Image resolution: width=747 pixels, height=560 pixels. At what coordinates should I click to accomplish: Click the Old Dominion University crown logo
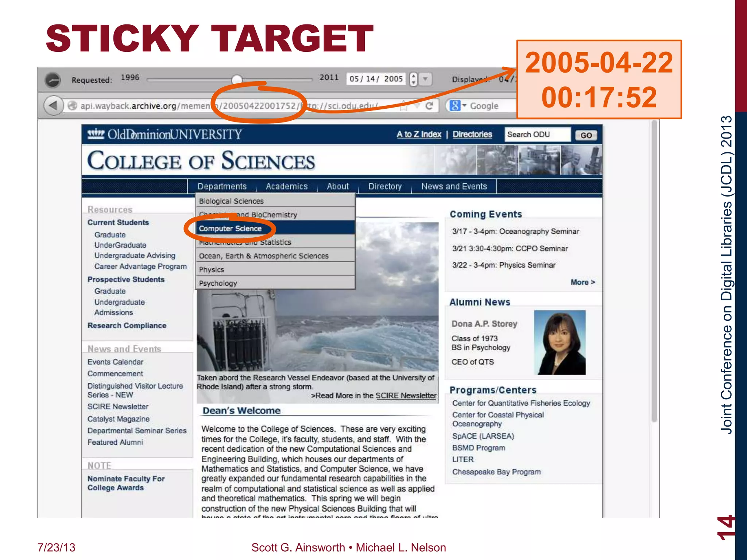(96, 134)
